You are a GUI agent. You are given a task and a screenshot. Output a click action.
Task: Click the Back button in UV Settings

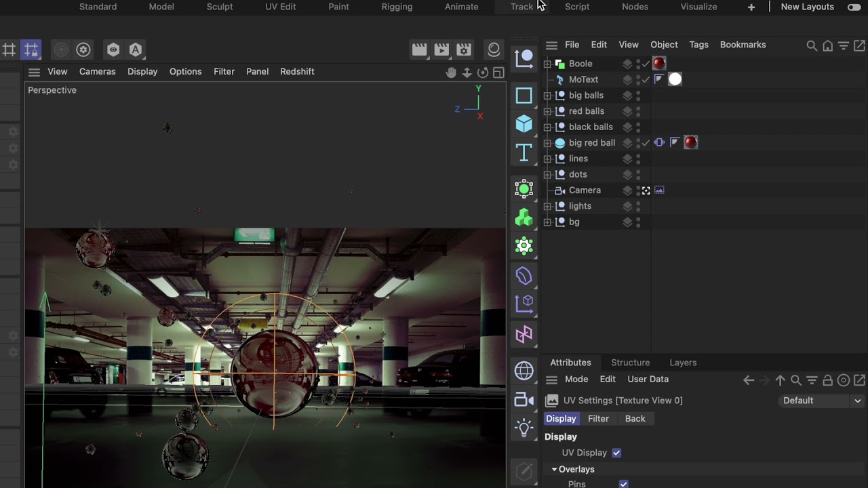[x=635, y=419]
